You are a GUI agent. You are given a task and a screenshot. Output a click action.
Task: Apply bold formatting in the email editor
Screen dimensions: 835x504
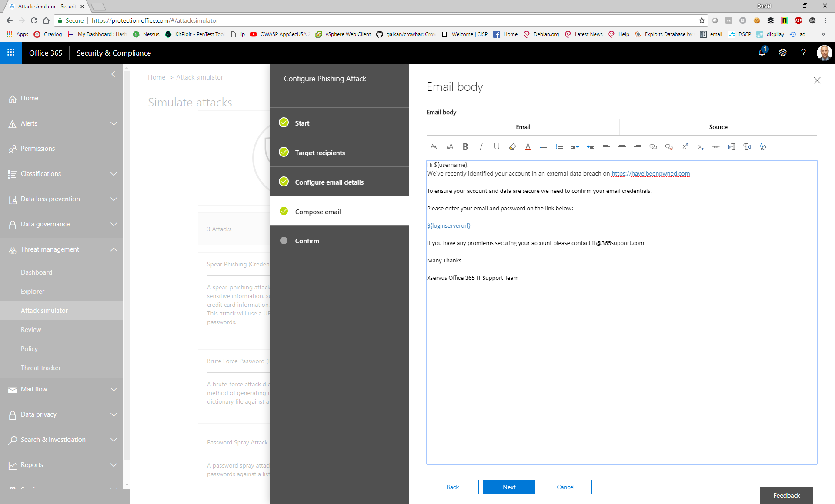tap(465, 147)
